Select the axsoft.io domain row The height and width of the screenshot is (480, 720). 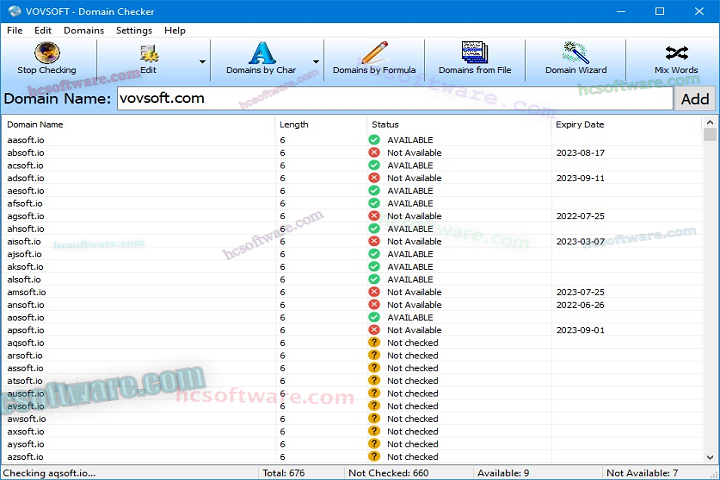click(352, 431)
